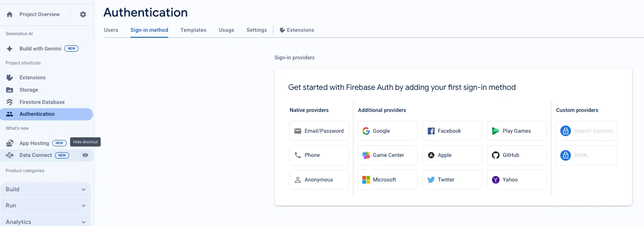Open Project Overview link
Screen dimensions: 644x226
pos(40,14)
